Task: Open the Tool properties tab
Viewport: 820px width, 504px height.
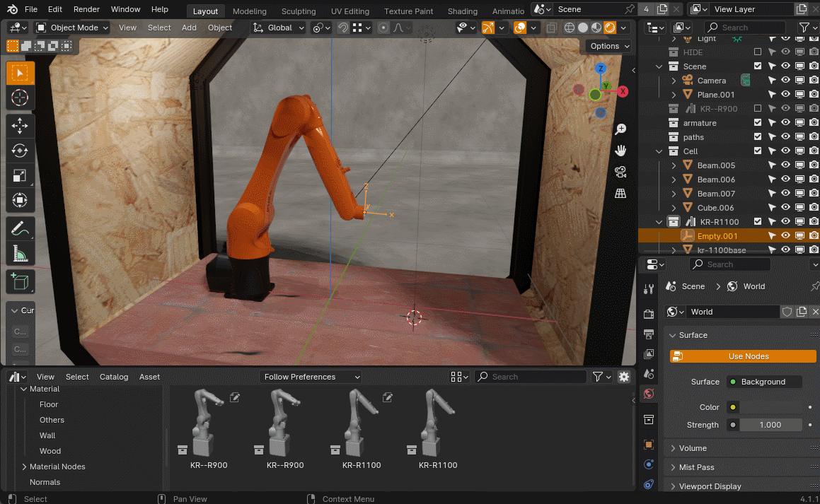Action: click(649, 289)
